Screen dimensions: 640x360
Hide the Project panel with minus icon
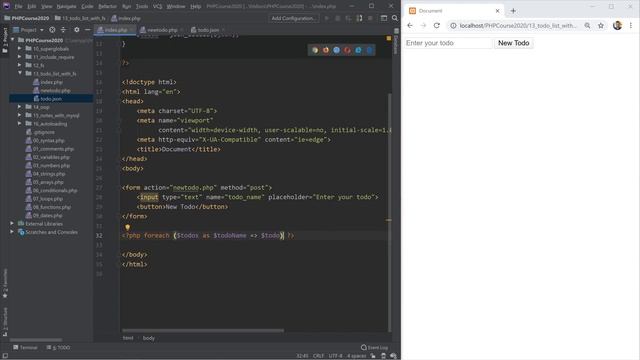click(x=87, y=30)
